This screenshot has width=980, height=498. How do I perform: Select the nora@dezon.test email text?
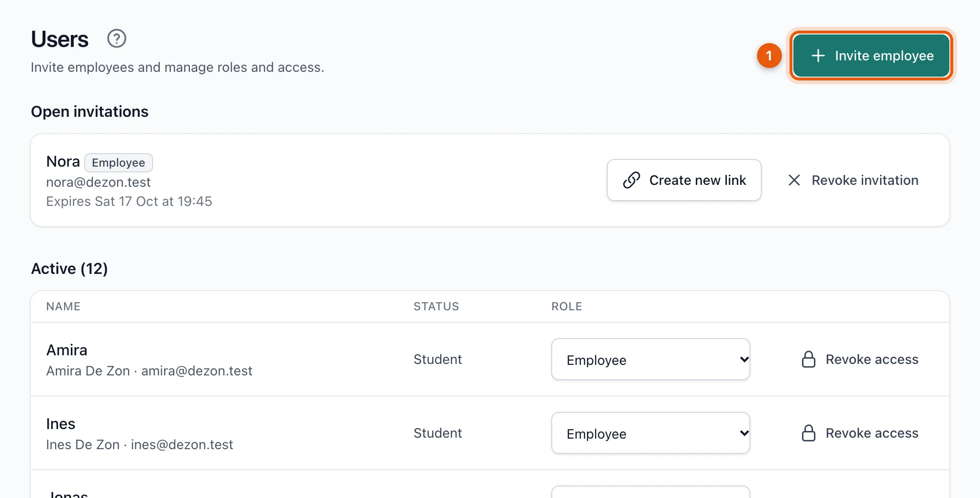[x=99, y=182]
